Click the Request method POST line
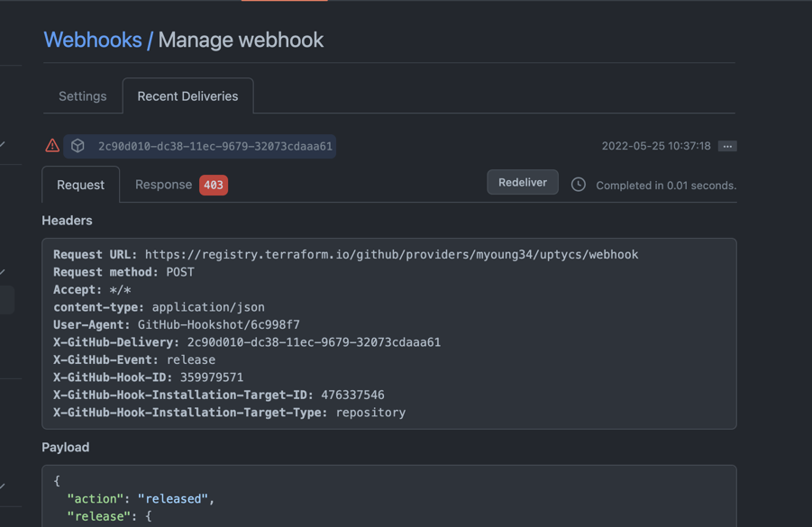812x527 pixels. 123,272
